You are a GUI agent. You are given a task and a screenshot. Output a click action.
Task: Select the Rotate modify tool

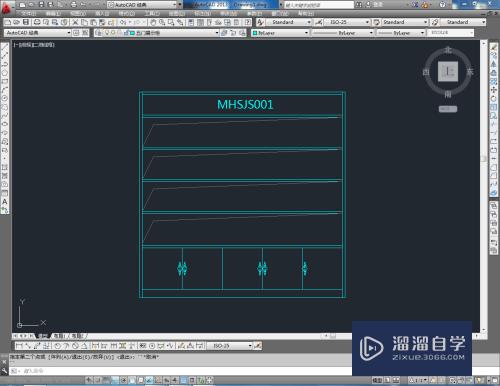494,99
